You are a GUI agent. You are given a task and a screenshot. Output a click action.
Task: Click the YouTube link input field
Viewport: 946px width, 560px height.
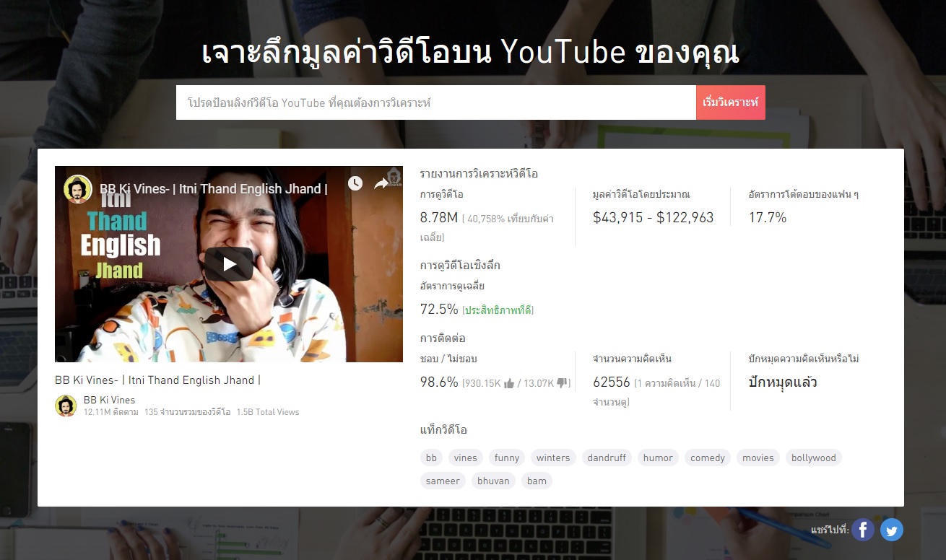click(x=435, y=102)
